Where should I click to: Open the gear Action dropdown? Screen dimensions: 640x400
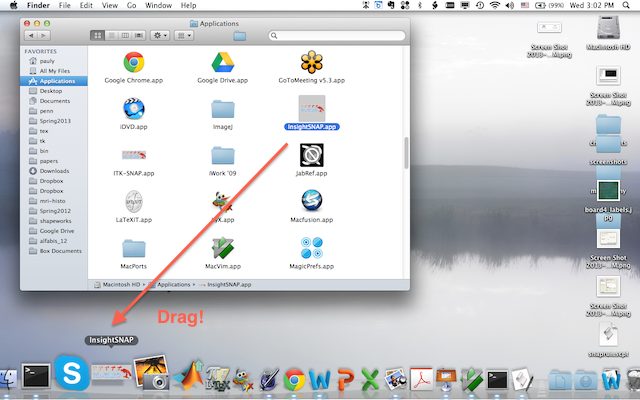pos(160,36)
